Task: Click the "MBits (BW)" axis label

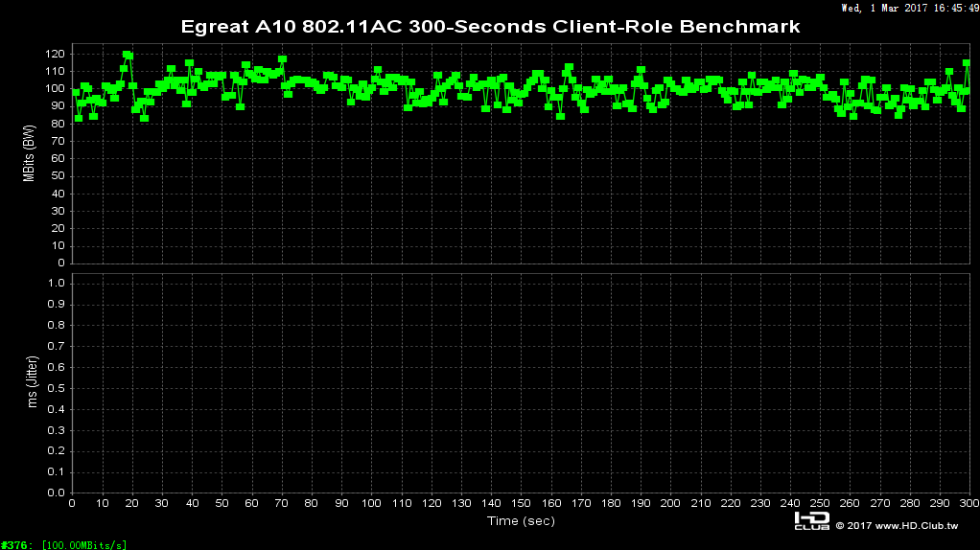Action: click(29, 153)
